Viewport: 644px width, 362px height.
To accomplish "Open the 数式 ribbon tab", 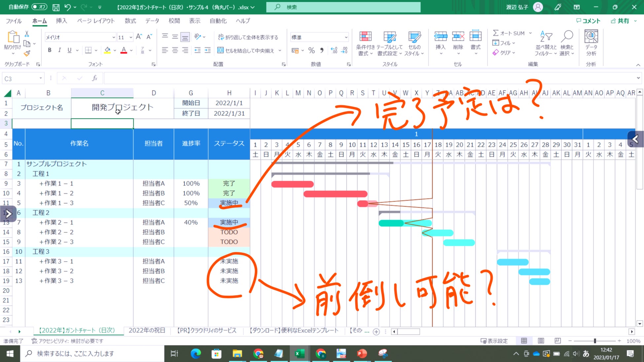I will coord(130,21).
